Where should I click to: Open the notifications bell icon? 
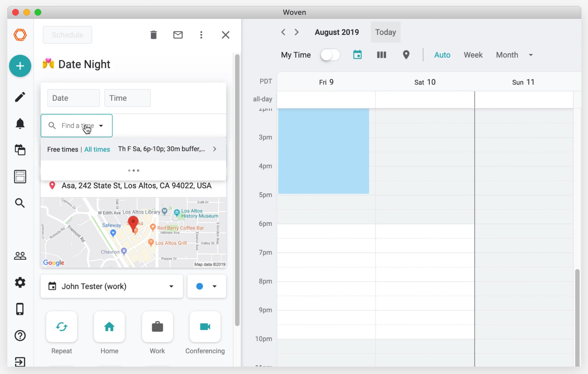point(20,123)
